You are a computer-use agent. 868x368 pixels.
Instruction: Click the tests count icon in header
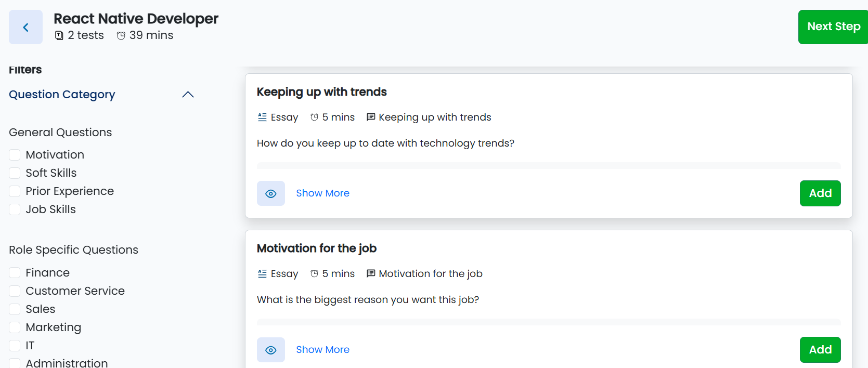[59, 35]
